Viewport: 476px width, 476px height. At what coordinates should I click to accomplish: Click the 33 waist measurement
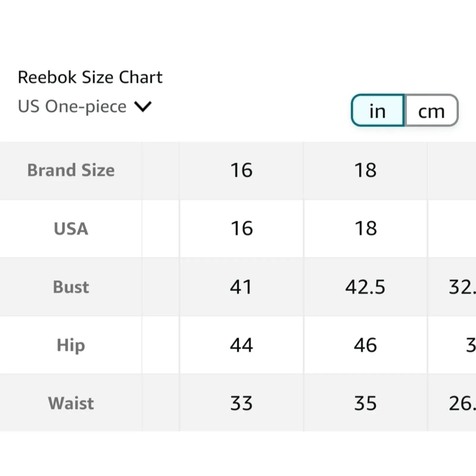pyautogui.click(x=241, y=403)
